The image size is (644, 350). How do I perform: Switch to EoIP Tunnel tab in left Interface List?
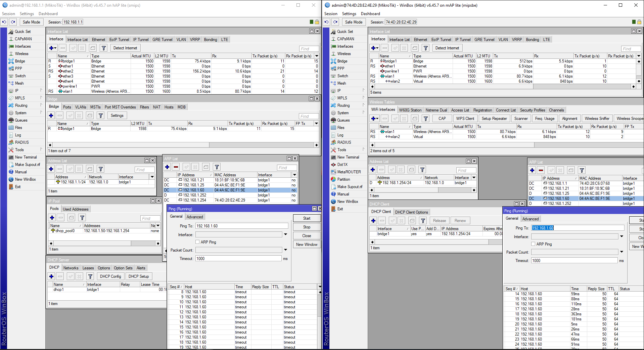(x=119, y=40)
